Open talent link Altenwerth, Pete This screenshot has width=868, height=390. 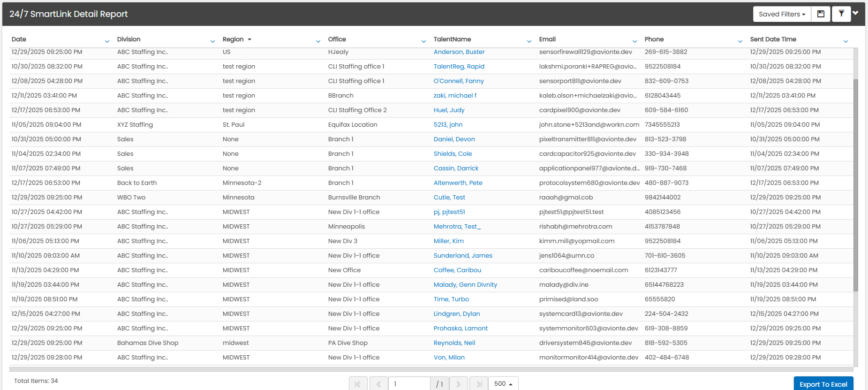(x=458, y=183)
